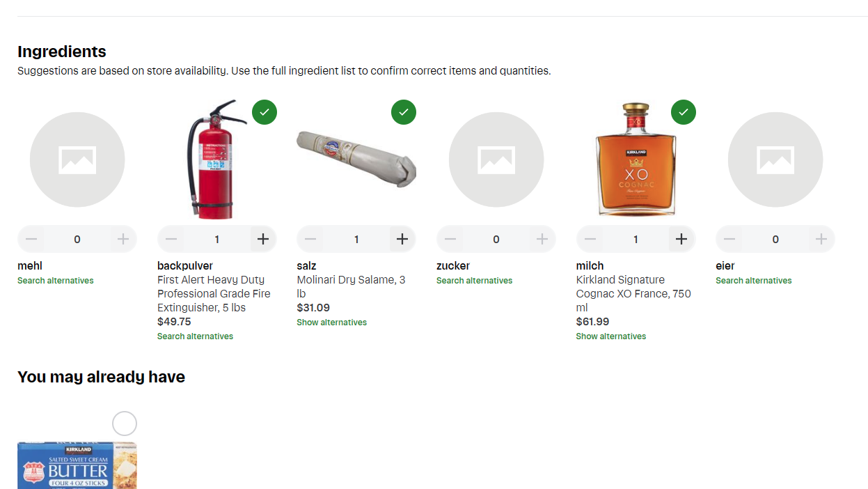Uncheck the fire extinguisher green checkmark
Image resolution: width=868 pixels, height=489 pixels.
pos(265,111)
